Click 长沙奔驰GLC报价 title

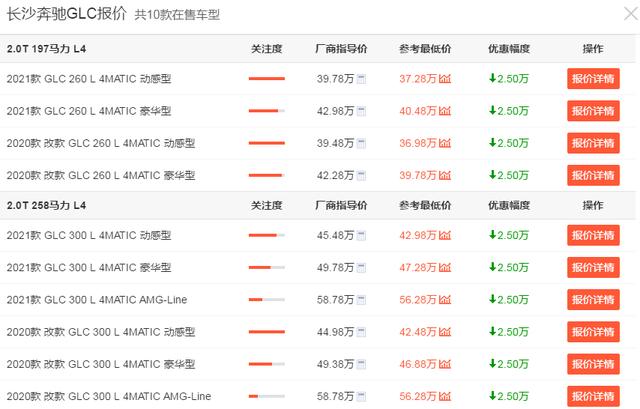[67, 14]
